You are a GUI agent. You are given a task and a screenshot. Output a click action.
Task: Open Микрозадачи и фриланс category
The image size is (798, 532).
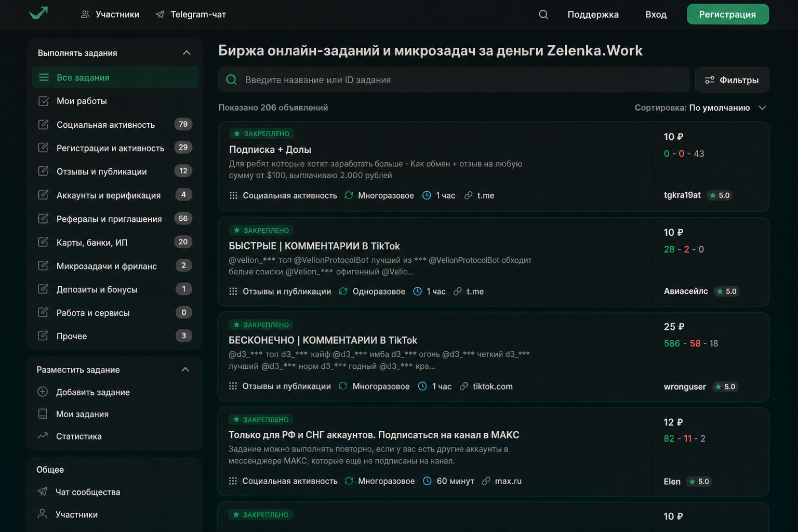[x=115, y=266]
